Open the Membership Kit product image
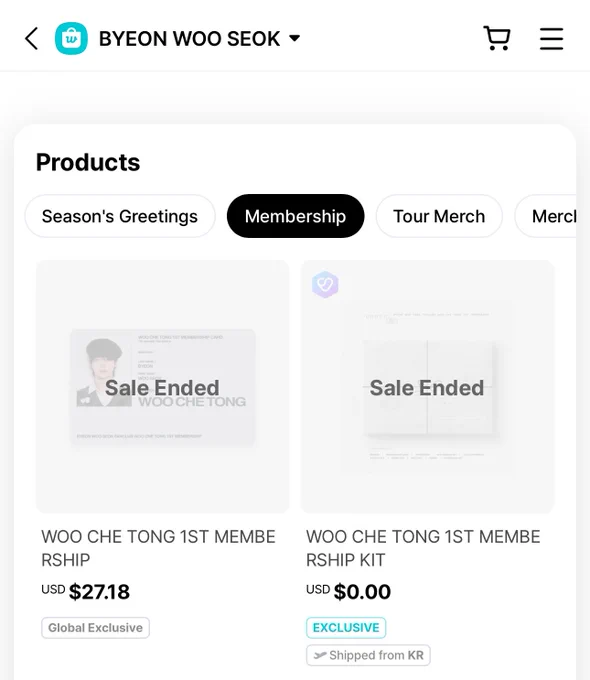 tap(427, 387)
